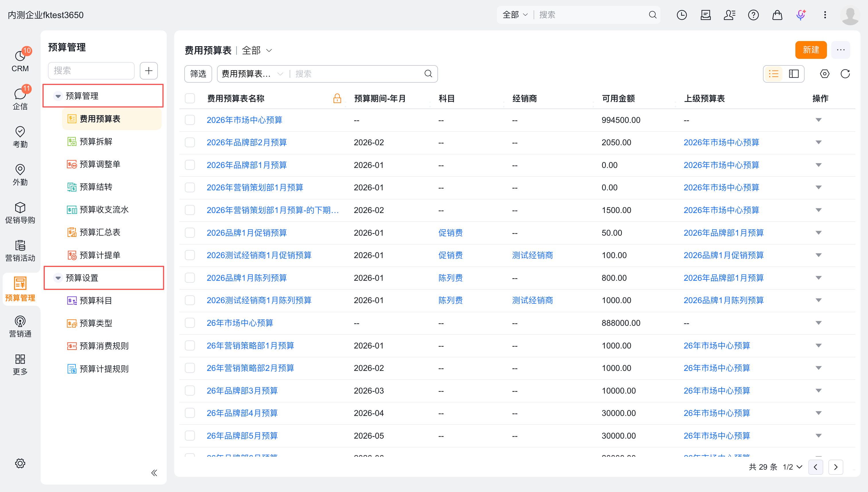Click the 筛选 filter button

coord(198,74)
